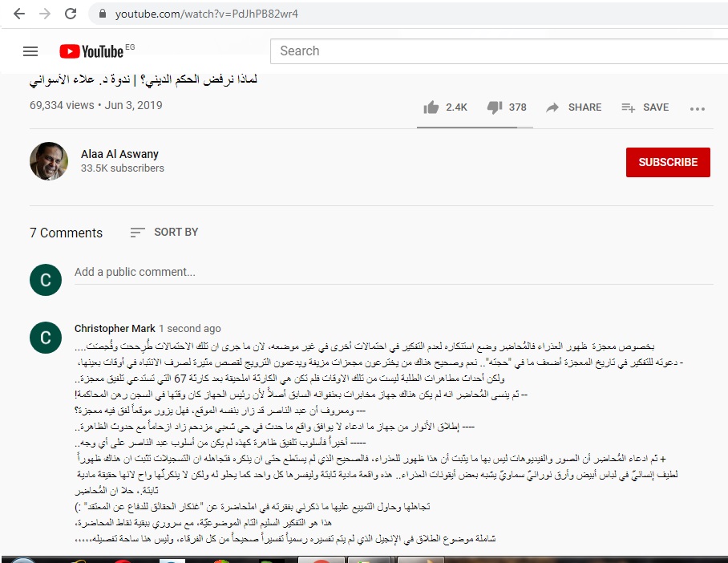Expand the Sort By comments dropdown

click(x=164, y=233)
